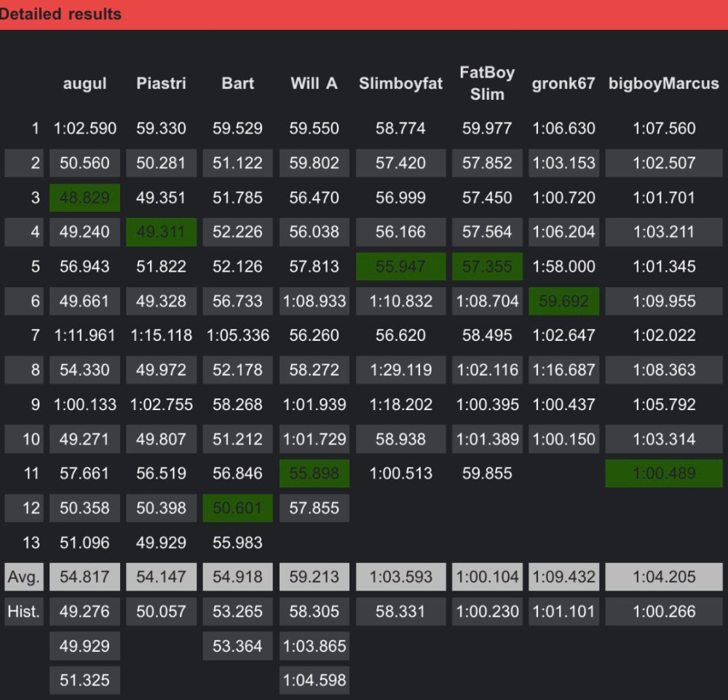Click the Detailed results header bar
Screen dimensions: 728x700
click(x=364, y=15)
